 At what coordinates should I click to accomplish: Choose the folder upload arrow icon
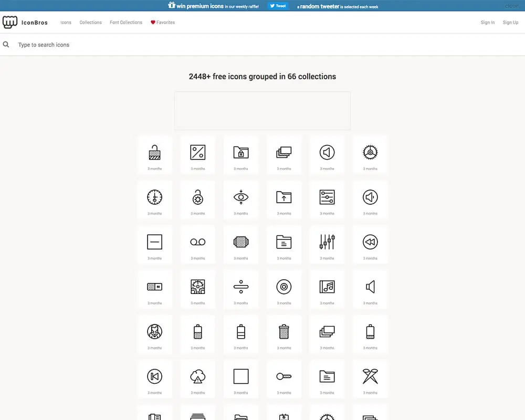(284, 197)
